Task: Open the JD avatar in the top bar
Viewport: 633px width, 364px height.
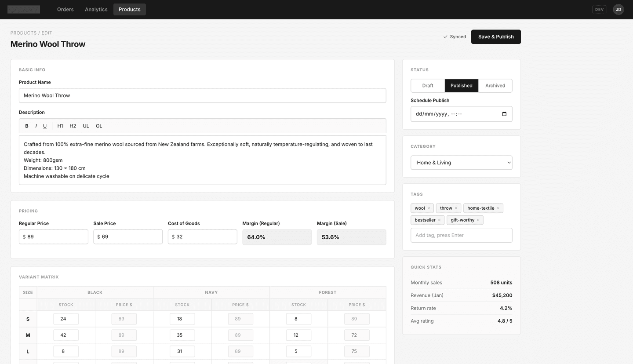Action: [x=618, y=9]
